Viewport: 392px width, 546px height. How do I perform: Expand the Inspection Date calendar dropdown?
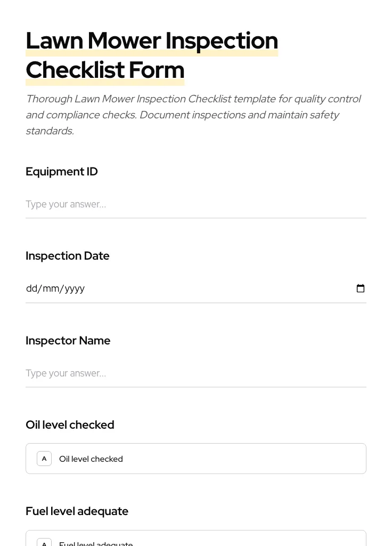pyautogui.click(x=361, y=288)
